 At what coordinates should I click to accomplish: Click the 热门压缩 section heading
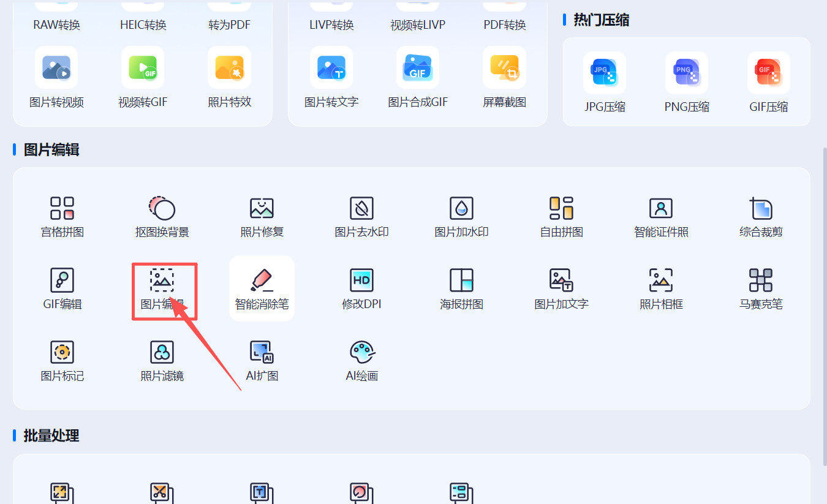[x=601, y=20]
